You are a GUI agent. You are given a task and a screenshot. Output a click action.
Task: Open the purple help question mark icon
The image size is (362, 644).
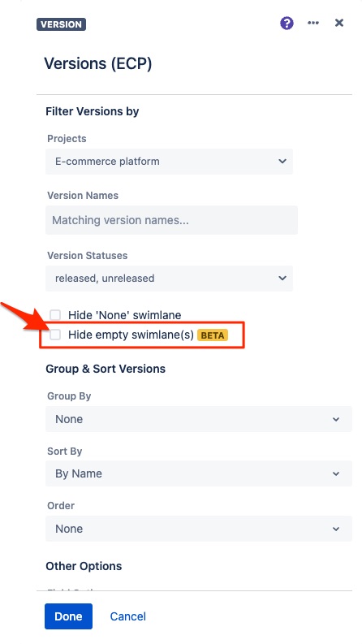[x=287, y=23]
